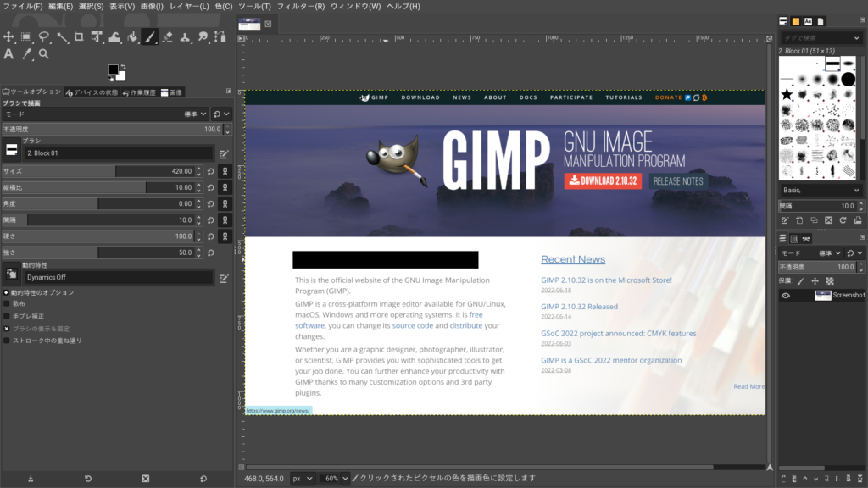Select the Rectangle Select tool

pyautogui.click(x=26, y=37)
